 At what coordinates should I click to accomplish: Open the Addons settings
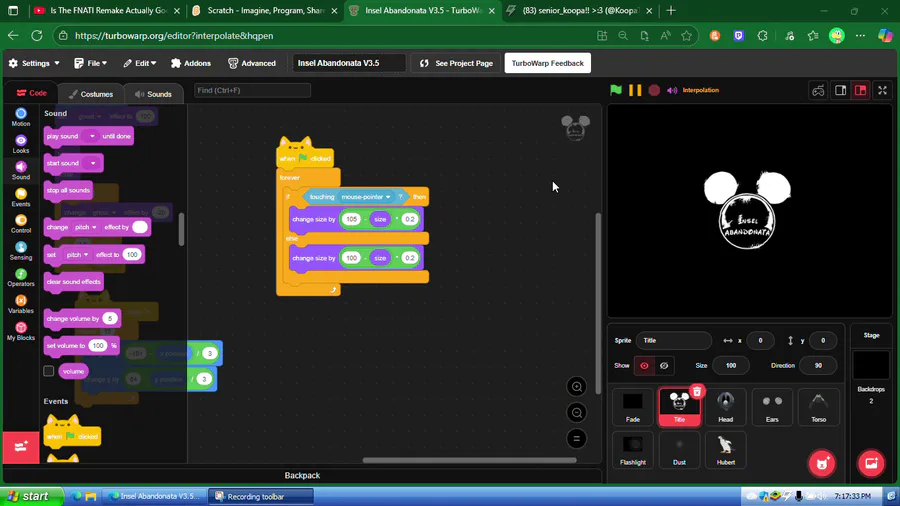coord(191,63)
